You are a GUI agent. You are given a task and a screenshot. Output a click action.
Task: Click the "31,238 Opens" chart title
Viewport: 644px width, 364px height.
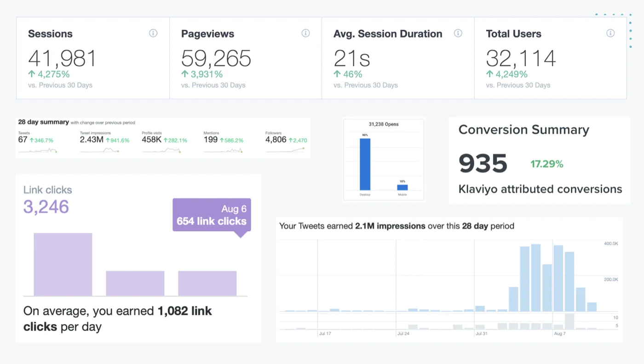tap(384, 124)
